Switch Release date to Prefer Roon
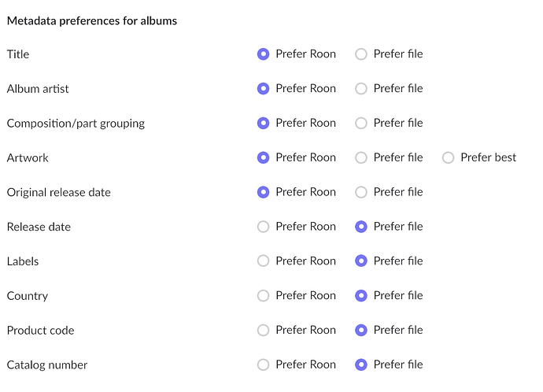The height and width of the screenshot is (392, 543). coord(264,227)
